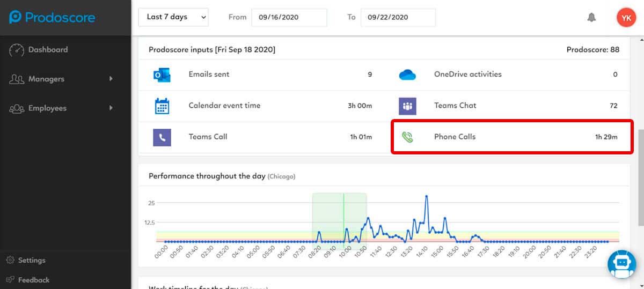Viewport: 644px width, 289px height.
Task: Select the Phone Calls label
Action: coord(455,137)
